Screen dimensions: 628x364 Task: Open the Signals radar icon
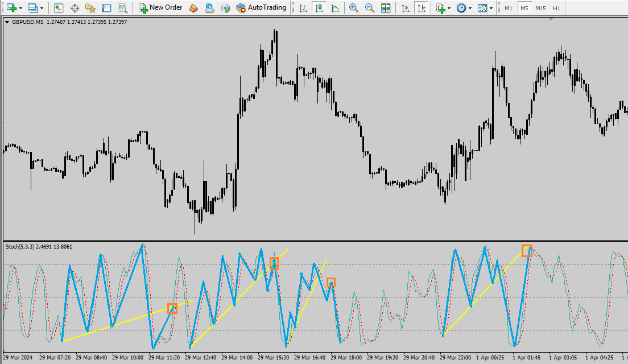225,8
